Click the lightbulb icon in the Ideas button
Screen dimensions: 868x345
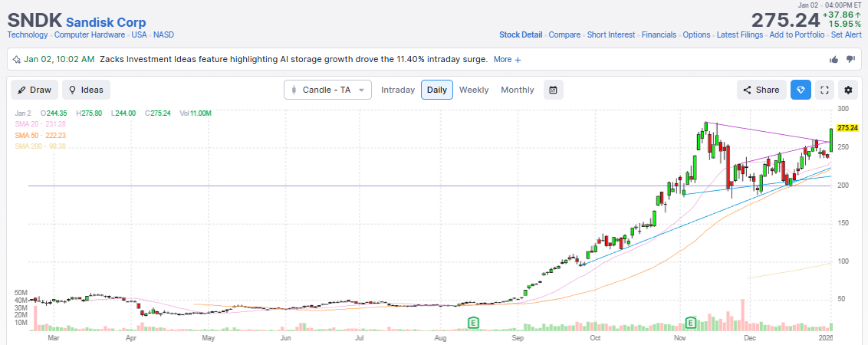(73, 90)
